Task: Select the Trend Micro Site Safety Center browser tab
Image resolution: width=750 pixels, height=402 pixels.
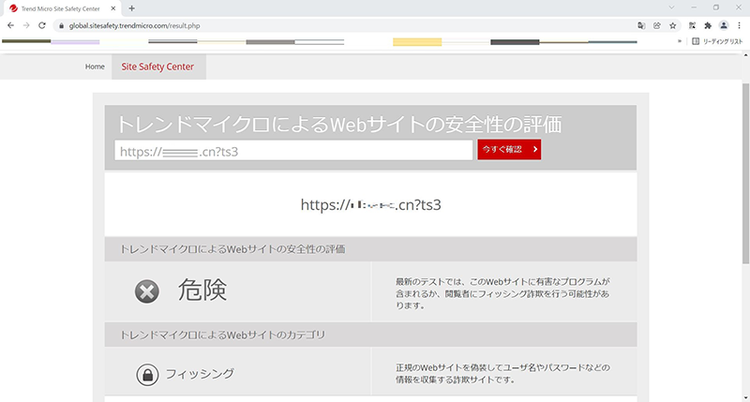Action: coord(61,9)
